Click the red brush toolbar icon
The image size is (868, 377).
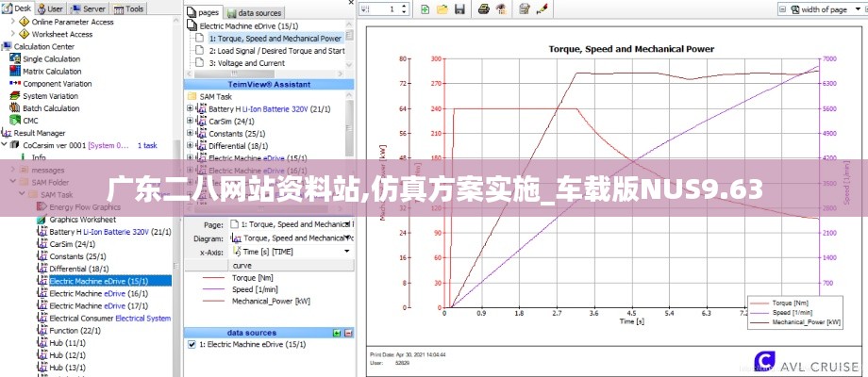pos(541,8)
